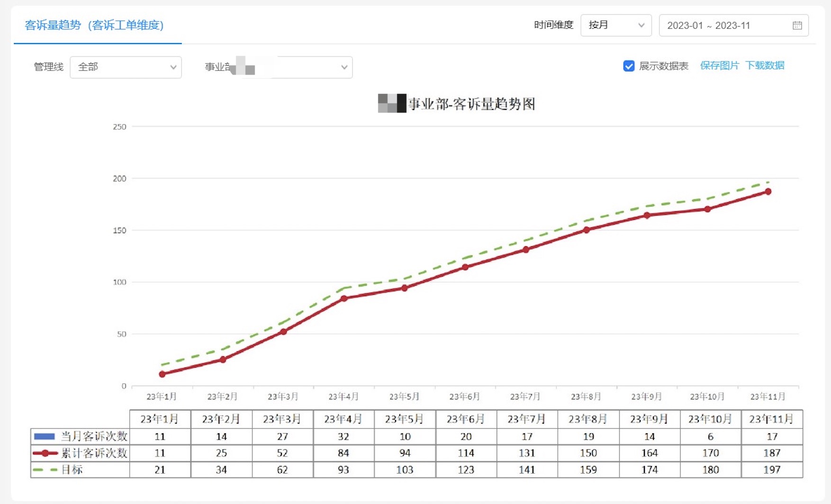Click the 2023-01 ~ 2023-11 date range field

click(x=733, y=26)
